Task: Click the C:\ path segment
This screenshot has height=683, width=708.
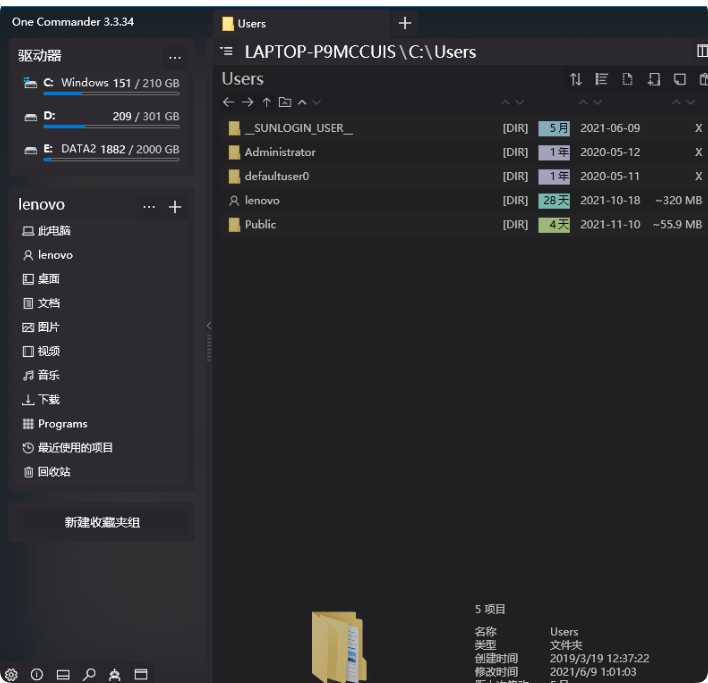Action: pos(420,52)
